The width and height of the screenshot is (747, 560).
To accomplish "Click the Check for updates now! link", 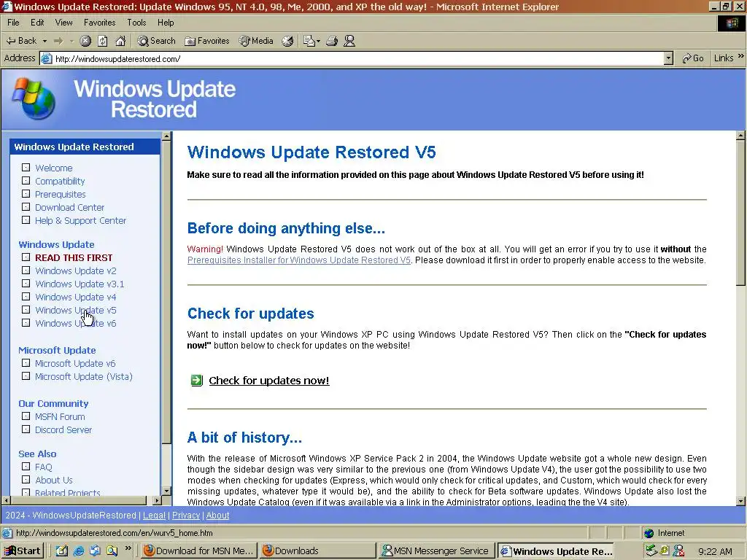I will [269, 381].
